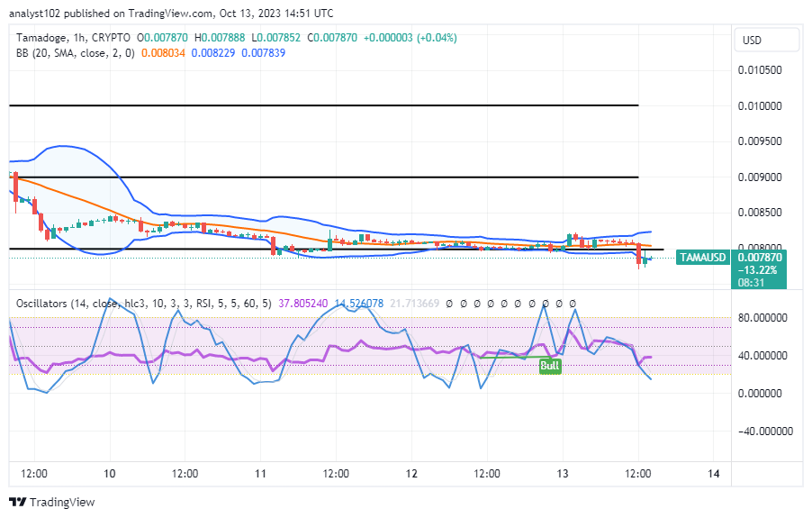Click the -40.000000 oscillator axis label
The width and height of the screenshot is (812, 518).
tap(765, 431)
